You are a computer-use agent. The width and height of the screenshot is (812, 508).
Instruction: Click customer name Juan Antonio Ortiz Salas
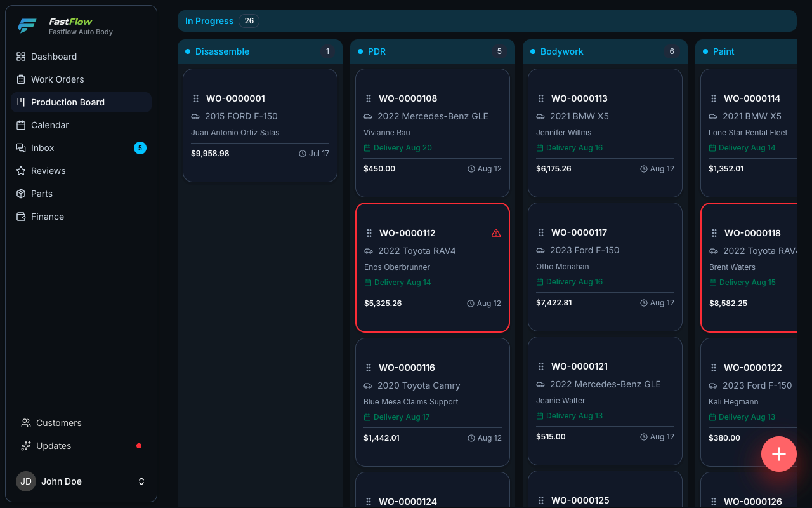[235, 133]
